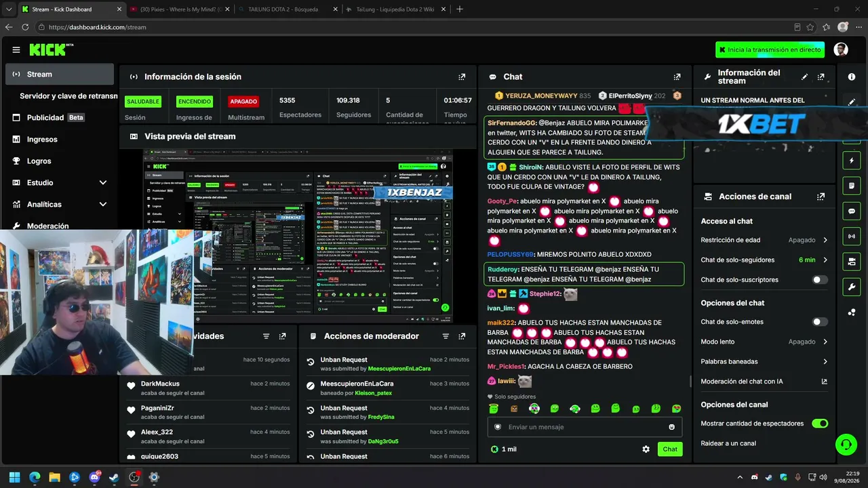The height and width of the screenshot is (488, 868).
Task: Open the user profile avatar menu
Action: (x=841, y=49)
